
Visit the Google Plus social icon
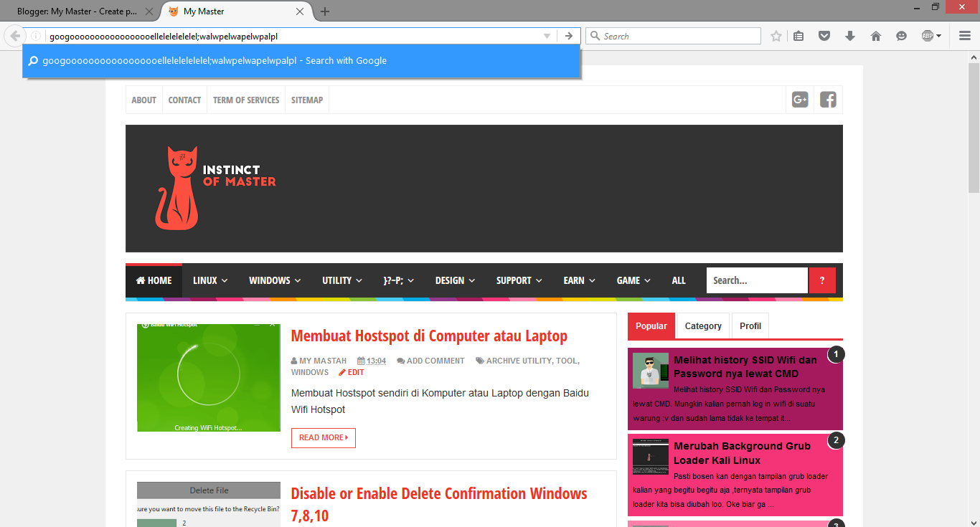pyautogui.click(x=800, y=100)
